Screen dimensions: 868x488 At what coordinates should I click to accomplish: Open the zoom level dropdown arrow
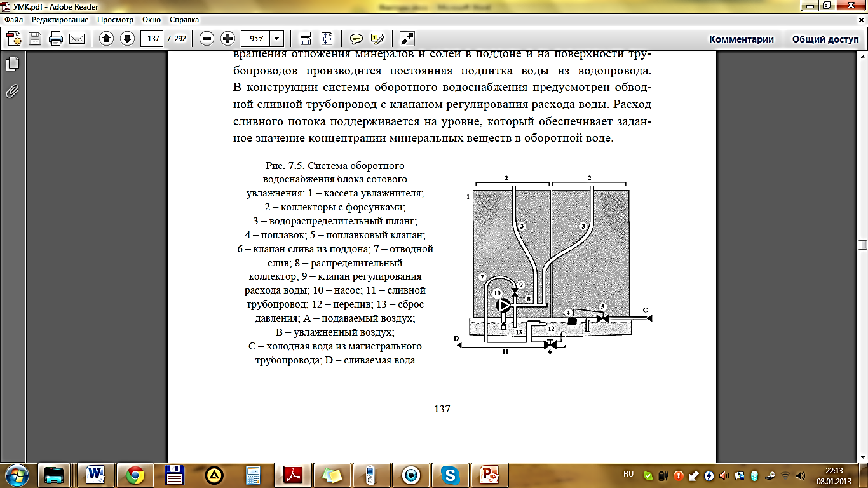(277, 39)
